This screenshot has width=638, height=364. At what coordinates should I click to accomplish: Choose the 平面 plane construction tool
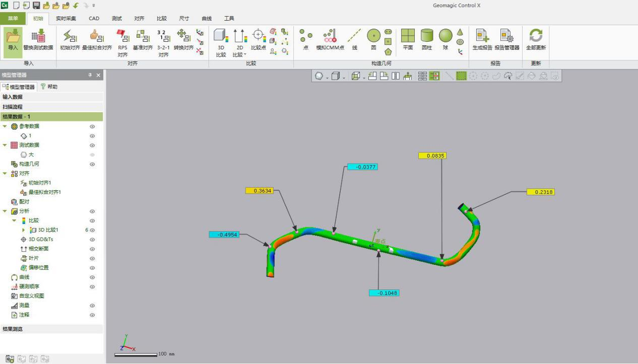click(408, 40)
